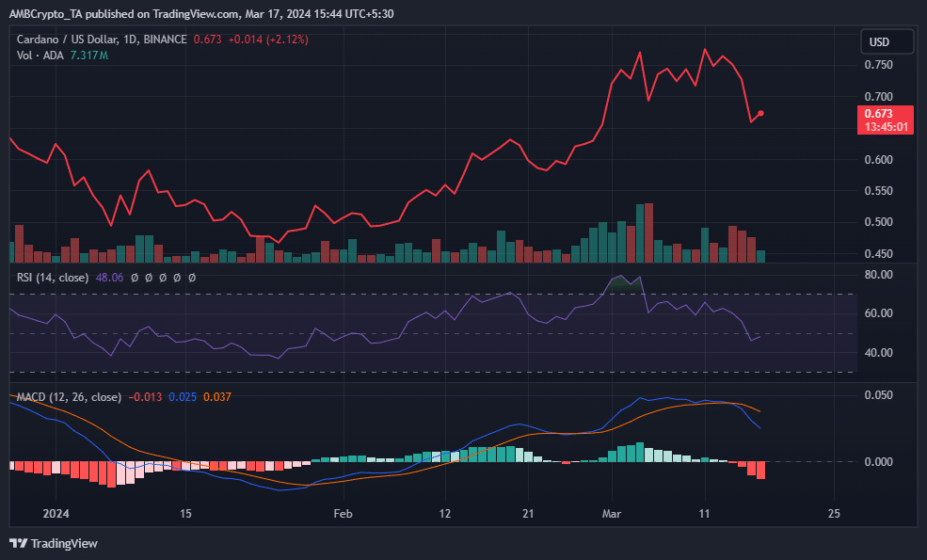Select the RSI (14, close) indicator label
Image resolution: width=927 pixels, height=560 pixels.
click(54, 278)
